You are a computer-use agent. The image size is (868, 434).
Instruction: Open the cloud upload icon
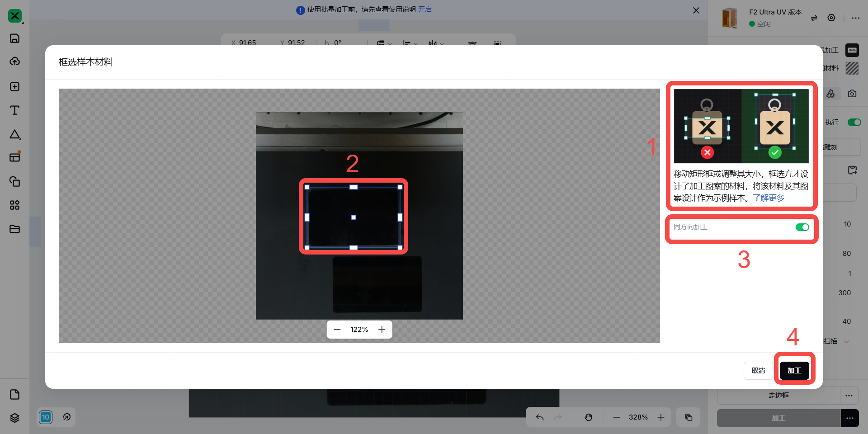click(x=14, y=61)
